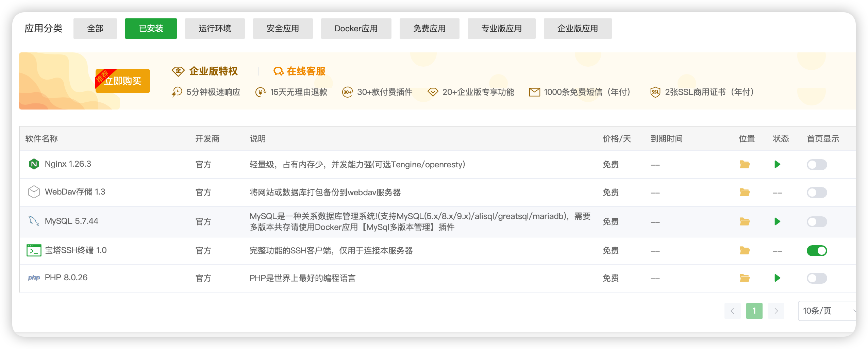Click 免费 price in the MySQL row
Screen dimensions: 868x349
[611, 222]
